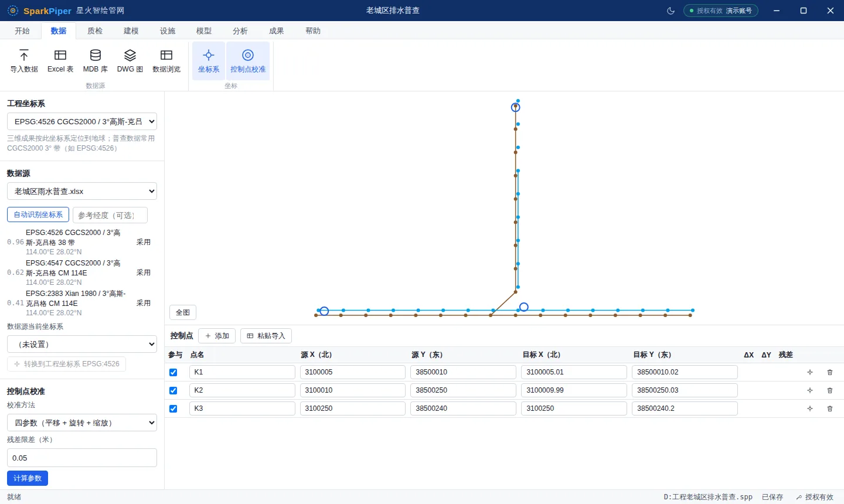Adopt the EPSG:4547 CGCS2000 candidate
844x504 pixels.
point(144,273)
